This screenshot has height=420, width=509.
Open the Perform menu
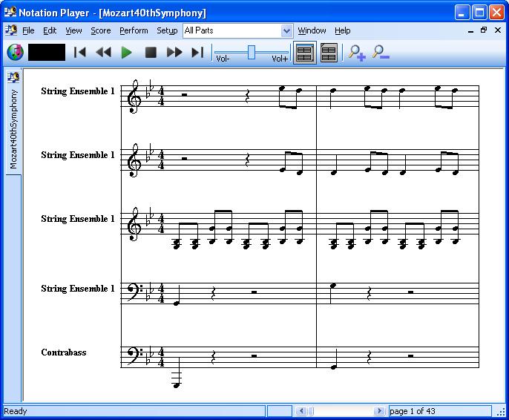click(134, 30)
